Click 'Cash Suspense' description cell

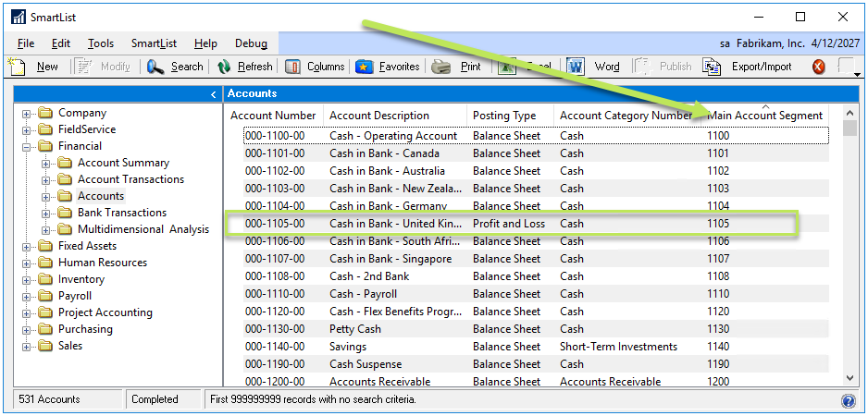click(x=366, y=364)
